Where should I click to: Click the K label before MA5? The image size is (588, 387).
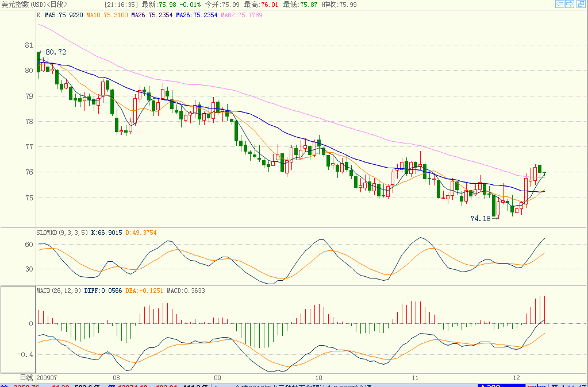tap(39, 16)
